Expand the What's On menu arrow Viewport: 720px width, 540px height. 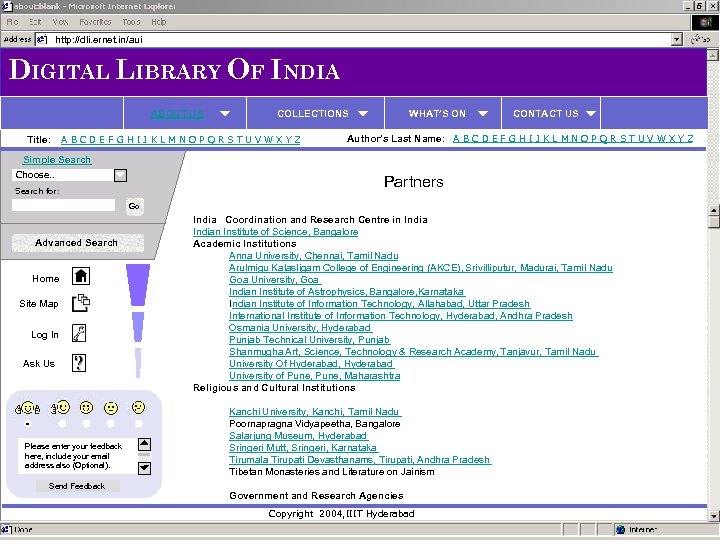(483, 113)
